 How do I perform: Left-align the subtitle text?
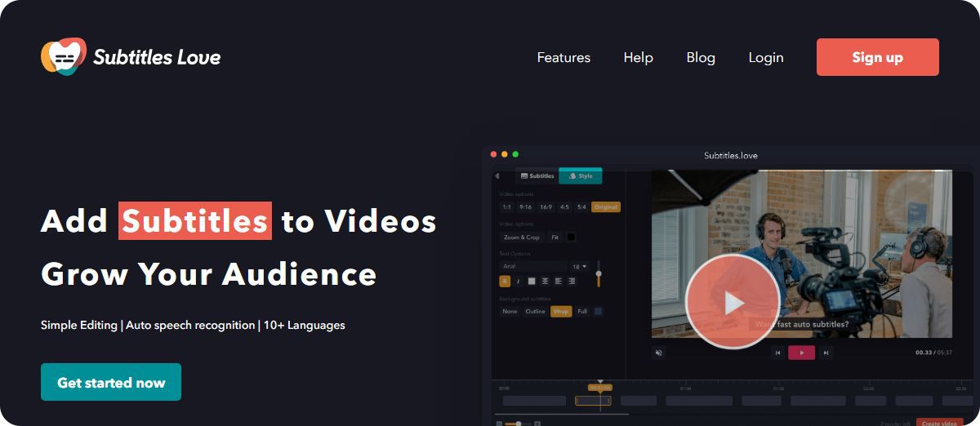[559, 282]
